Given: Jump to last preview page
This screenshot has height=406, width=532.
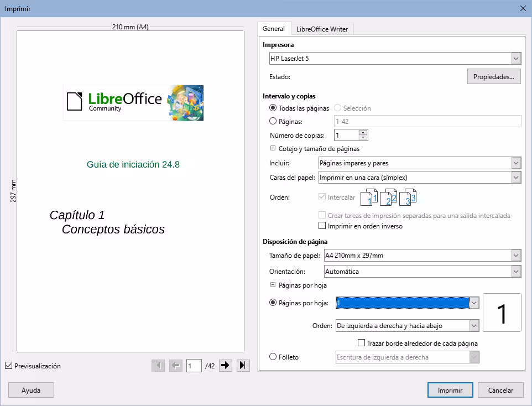Looking at the screenshot, I should (243, 366).
